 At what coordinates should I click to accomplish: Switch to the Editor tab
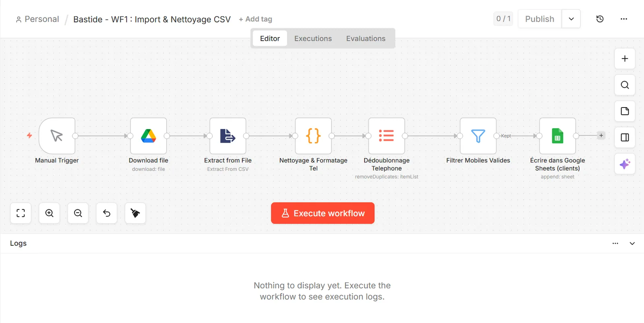(x=270, y=38)
